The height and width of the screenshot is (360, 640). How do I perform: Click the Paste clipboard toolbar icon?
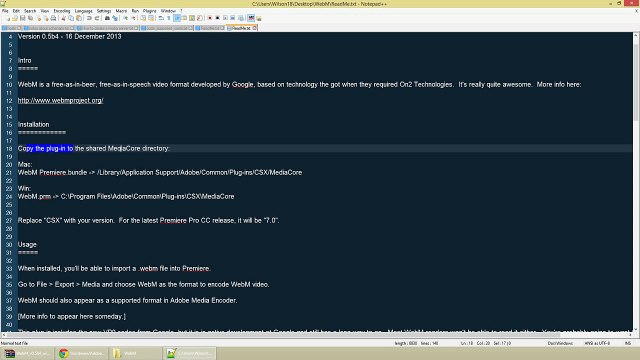79,18
